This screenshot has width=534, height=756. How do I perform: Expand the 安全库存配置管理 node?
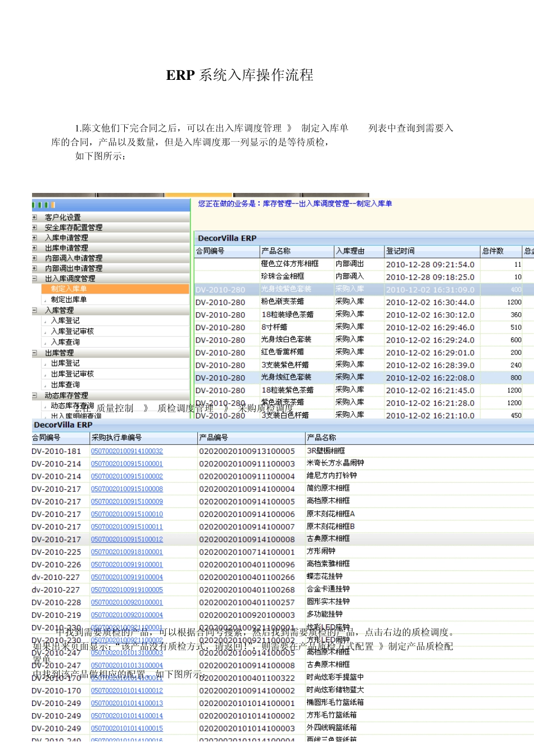tap(34, 227)
